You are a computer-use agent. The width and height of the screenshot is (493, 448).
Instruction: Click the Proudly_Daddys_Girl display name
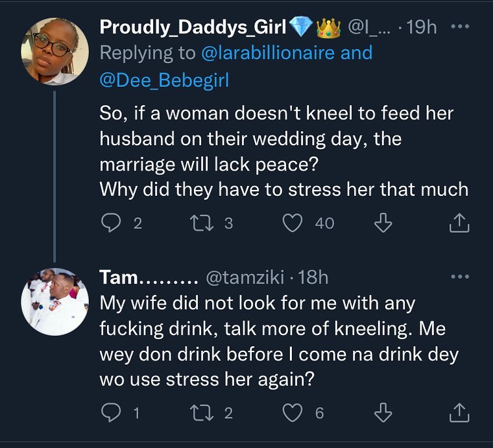pyautogui.click(x=192, y=28)
